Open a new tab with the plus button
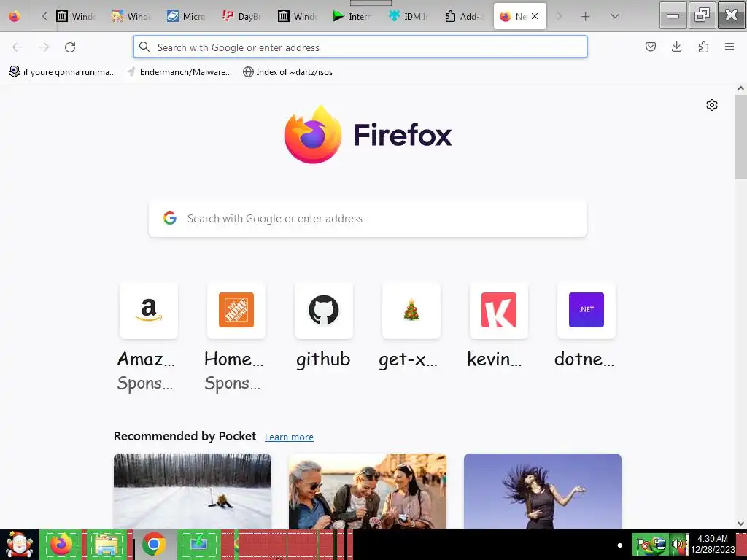 (586, 16)
